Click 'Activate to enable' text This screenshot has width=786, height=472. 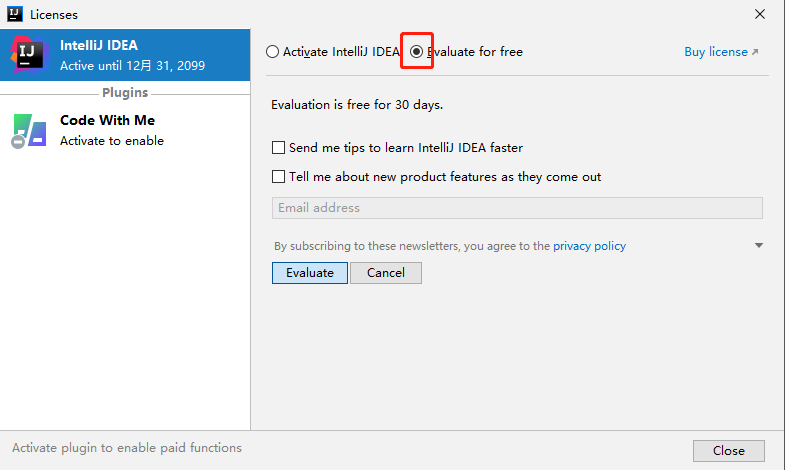[x=112, y=141]
